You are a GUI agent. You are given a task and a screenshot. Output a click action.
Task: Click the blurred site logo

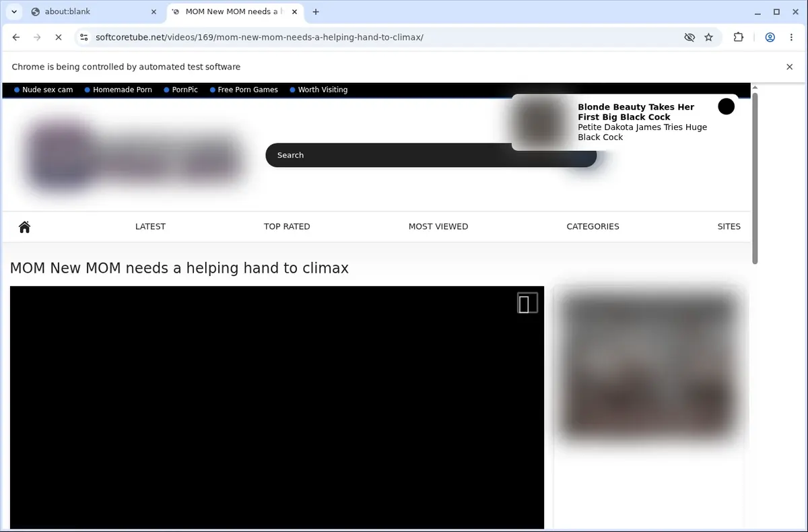tap(133, 156)
